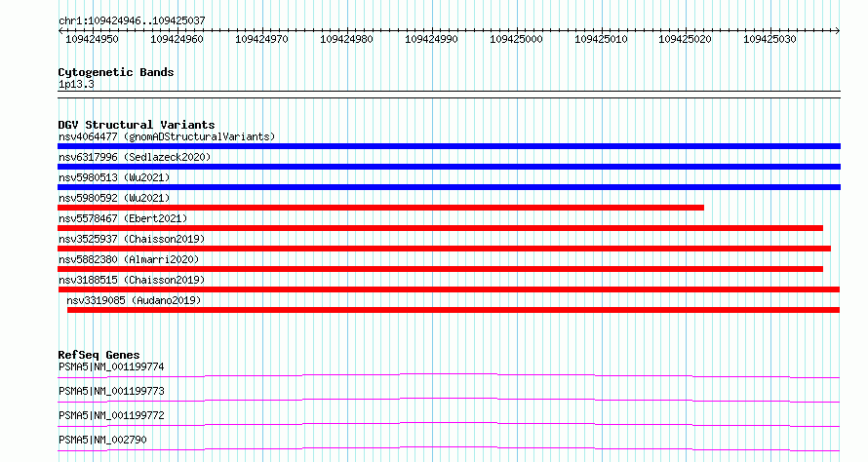
Task: Open variant nsv3188515 Chaisson2019 label
Action: click(x=132, y=280)
